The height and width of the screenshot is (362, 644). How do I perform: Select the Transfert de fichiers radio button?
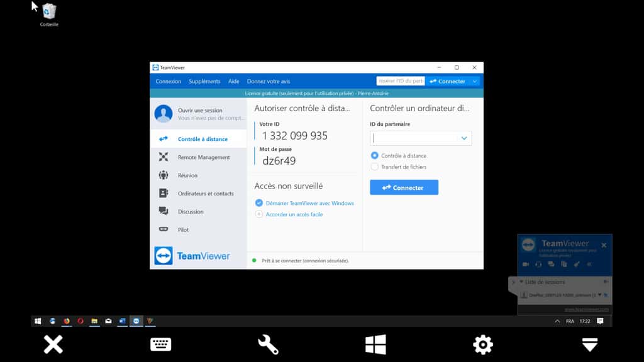point(374,167)
